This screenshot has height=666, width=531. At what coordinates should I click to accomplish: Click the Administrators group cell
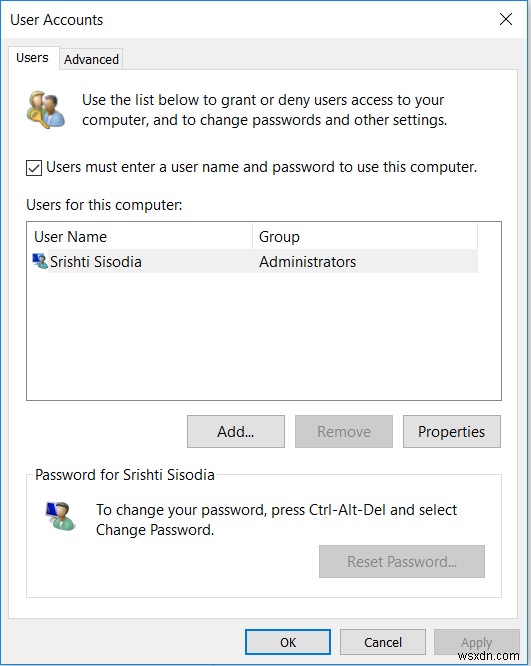pos(308,262)
